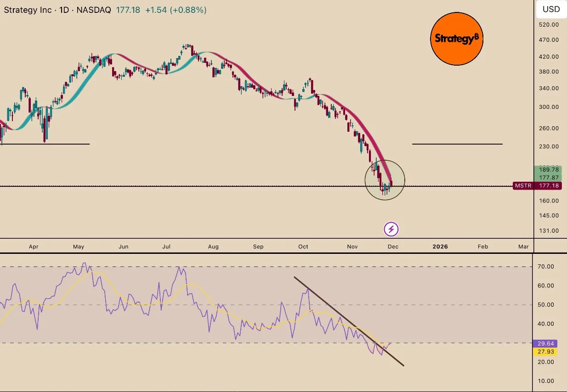Open the 1D interval in chart title
This screenshot has width=567, height=392.
(x=64, y=10)
